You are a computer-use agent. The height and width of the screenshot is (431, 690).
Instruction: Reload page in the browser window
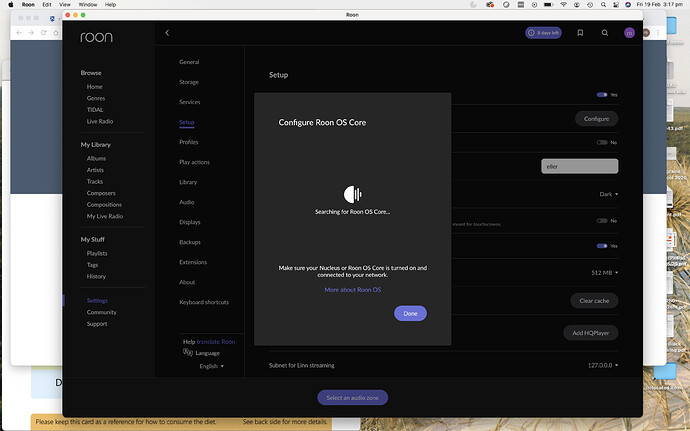[x=43, y=33]
